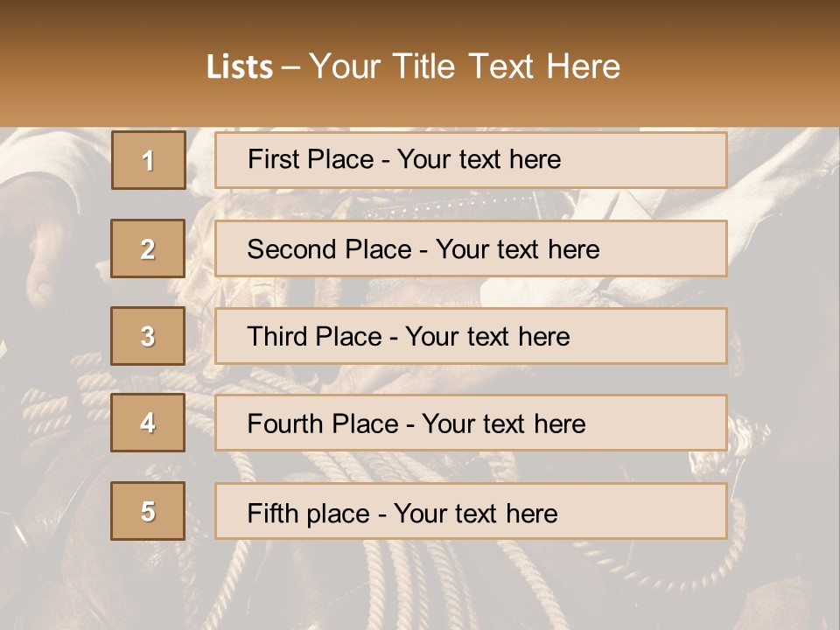840x630 pixels.
Task: Click Your Title Text Here heading text
Action: (x=465, y=66)
